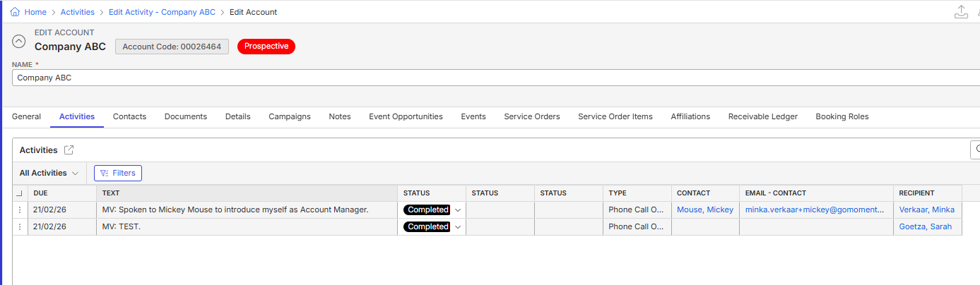Click into the Name input field
Image resolution: width=980 pixels, height=285 pixels.
496,78
